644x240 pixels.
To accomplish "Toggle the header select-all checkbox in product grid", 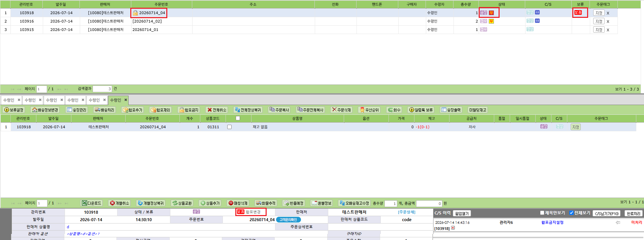I will click(238, 118).
